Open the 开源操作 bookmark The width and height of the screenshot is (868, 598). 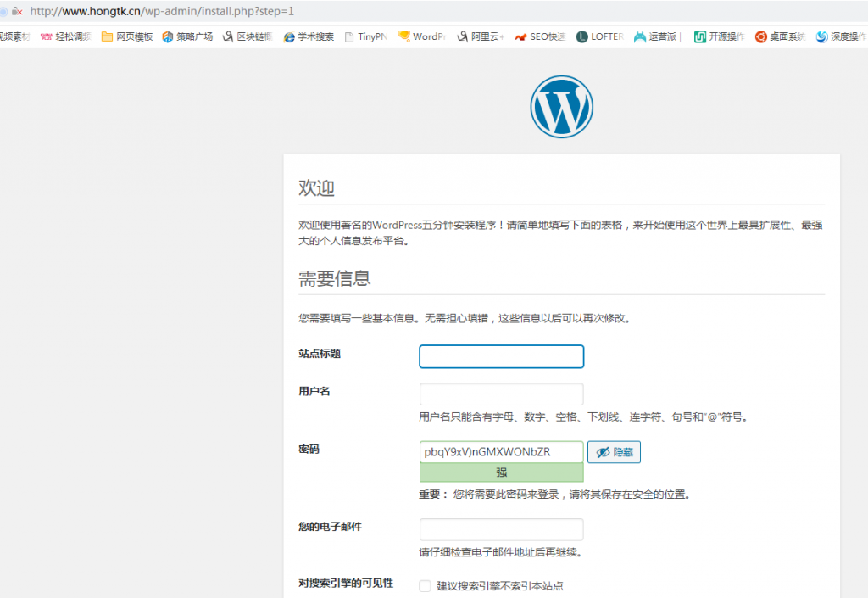pos(719,36)
